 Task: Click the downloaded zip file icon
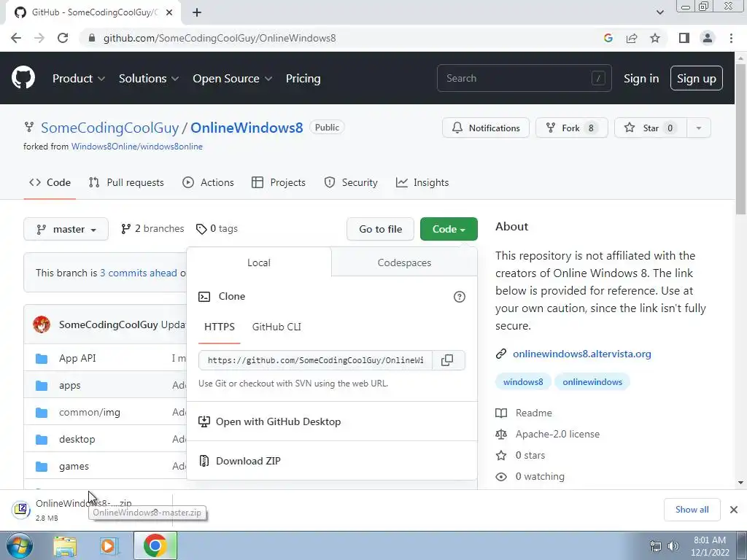[21, 510]
